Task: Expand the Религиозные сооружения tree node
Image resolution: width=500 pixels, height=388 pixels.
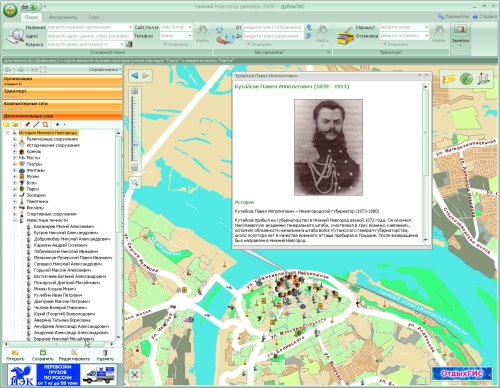Action: pyautogui.click(x=14, y=139)
